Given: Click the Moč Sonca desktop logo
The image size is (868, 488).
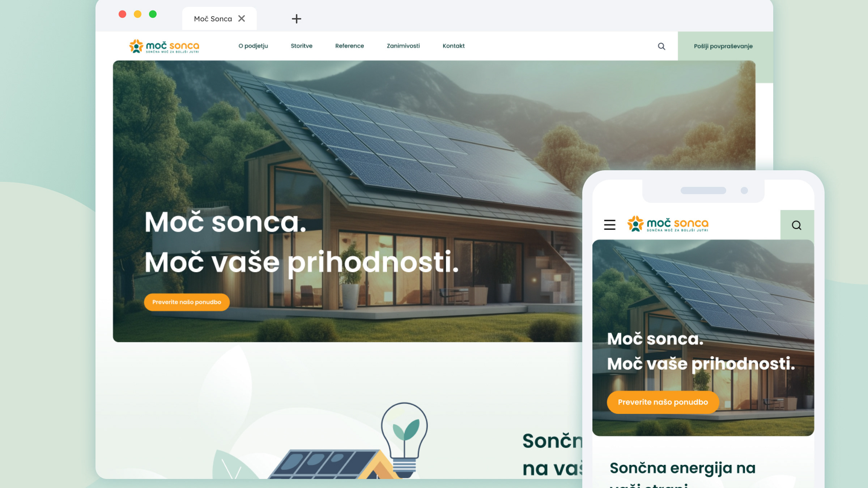Looking at the screenshot, I should click(164, 46).
